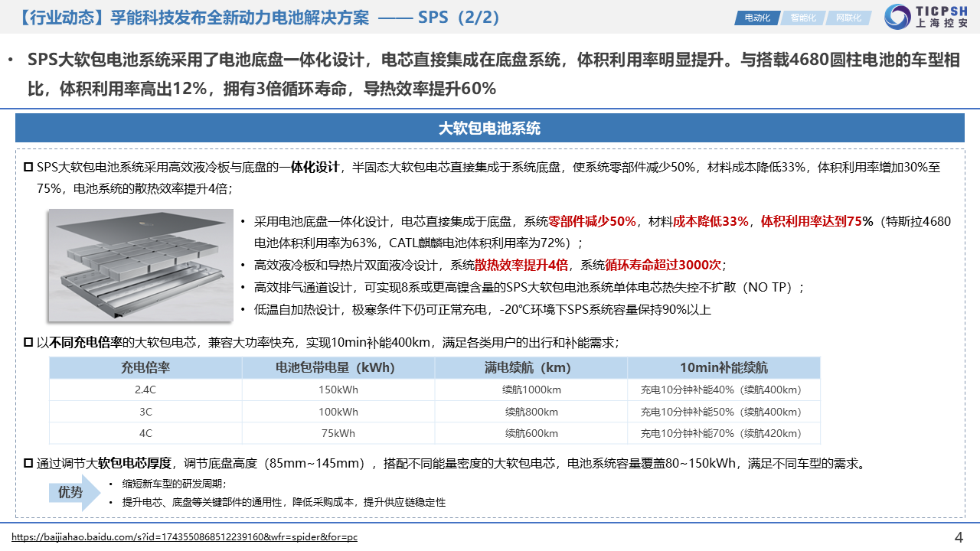The image size is (980, 551).
Task: Switch to the 智能化 tab
Action: click(x=802, y=18)
